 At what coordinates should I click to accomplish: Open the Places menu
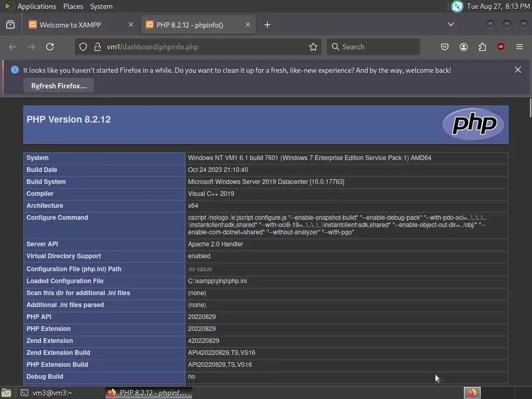73,6
